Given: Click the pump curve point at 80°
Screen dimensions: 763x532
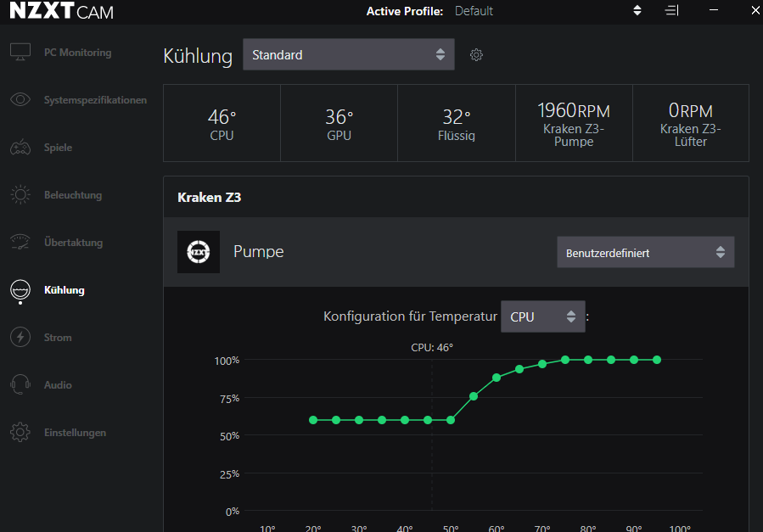Looking at the screenshot, I should (588, 360).
